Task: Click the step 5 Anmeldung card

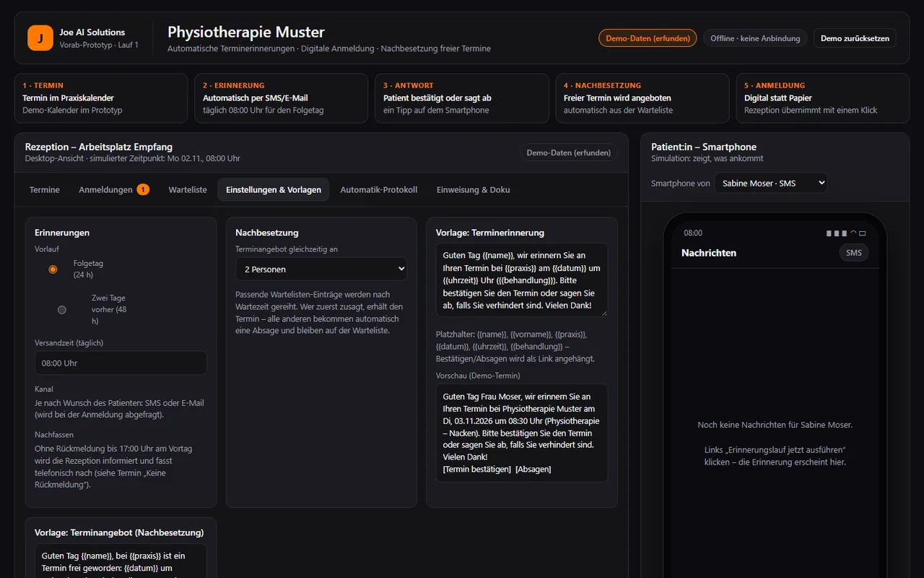Action: pyautogui.click(x=823, y=98)
